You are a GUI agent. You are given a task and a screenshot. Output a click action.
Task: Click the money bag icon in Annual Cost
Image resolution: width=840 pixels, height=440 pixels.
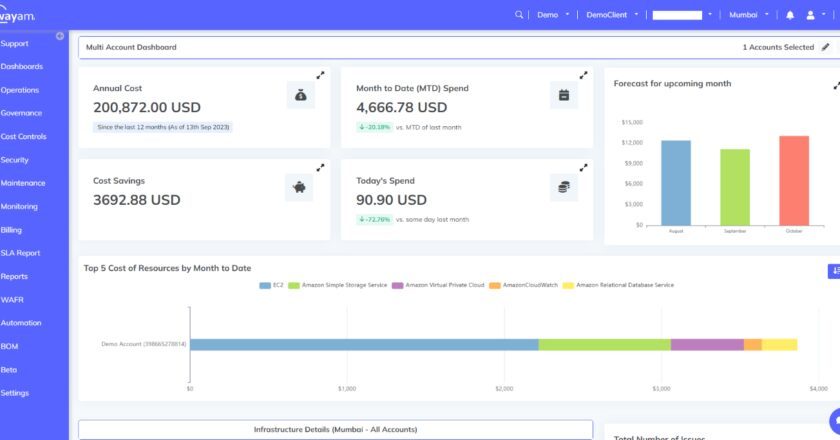(x=301, y=95)
